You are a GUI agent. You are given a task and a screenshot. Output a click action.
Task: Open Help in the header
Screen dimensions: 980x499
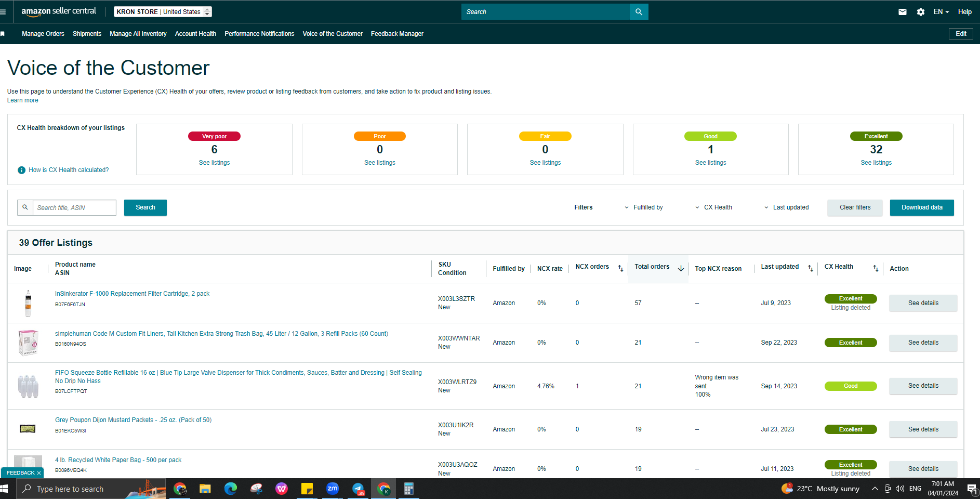tap(965, 11)
